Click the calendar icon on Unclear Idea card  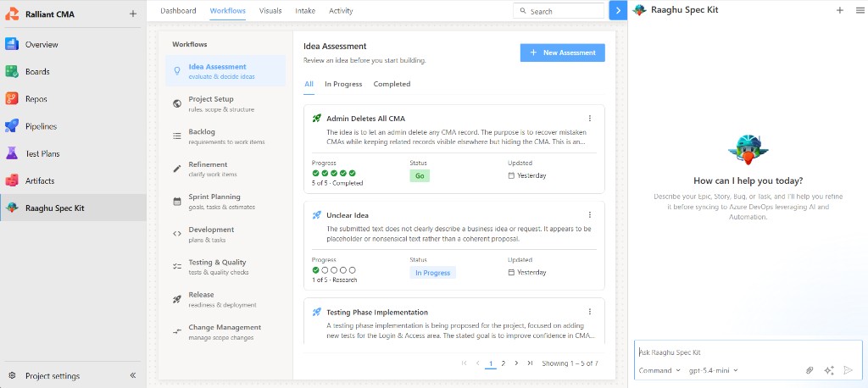point(511,272)
